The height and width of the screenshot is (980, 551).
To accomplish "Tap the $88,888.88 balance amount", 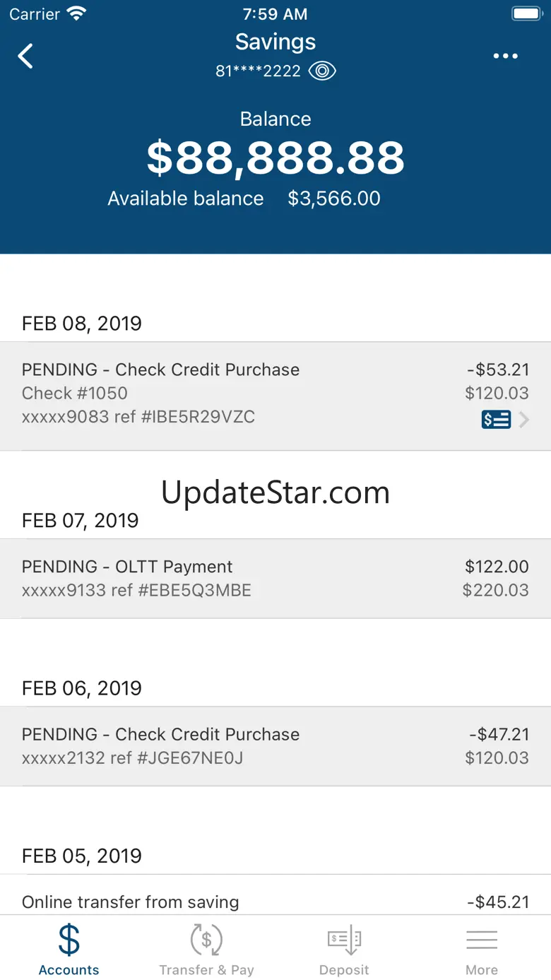I will point(275,158).
